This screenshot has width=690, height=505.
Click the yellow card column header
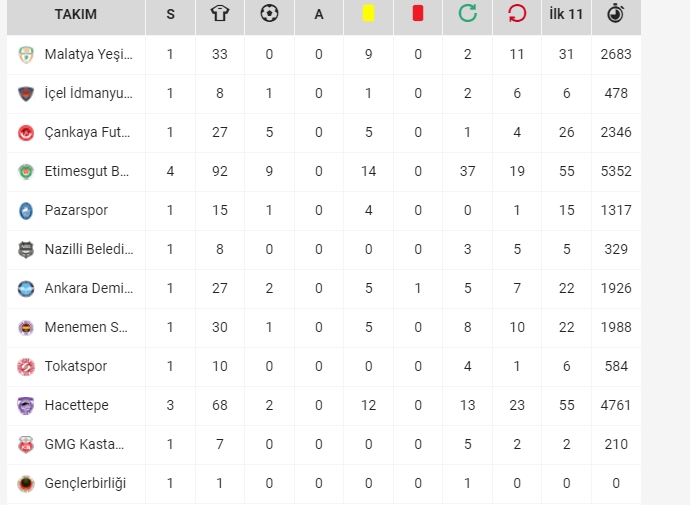point(368,14)
